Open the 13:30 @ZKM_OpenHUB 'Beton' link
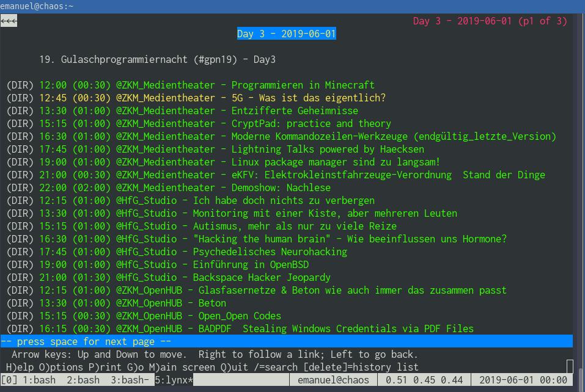This screenshot has height=392, width=585. 133,303
